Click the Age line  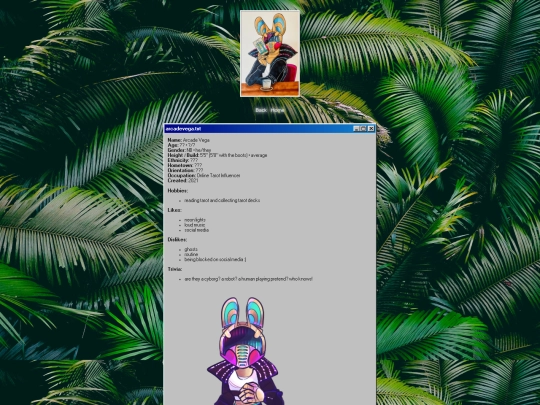[181, 145]
